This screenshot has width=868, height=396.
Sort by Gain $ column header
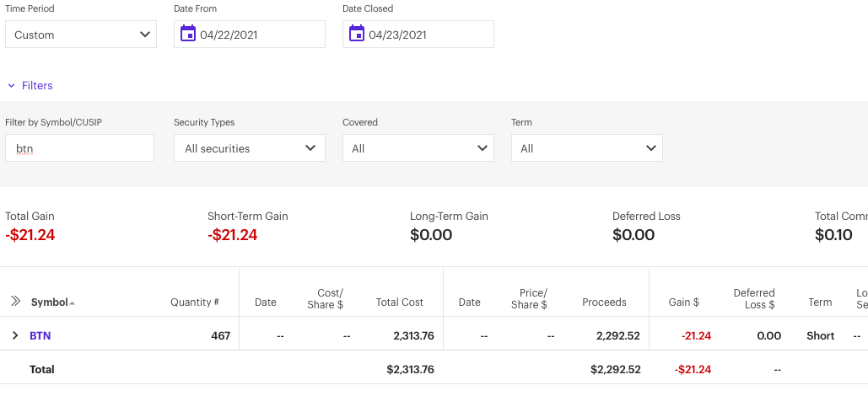click(683, 302)
